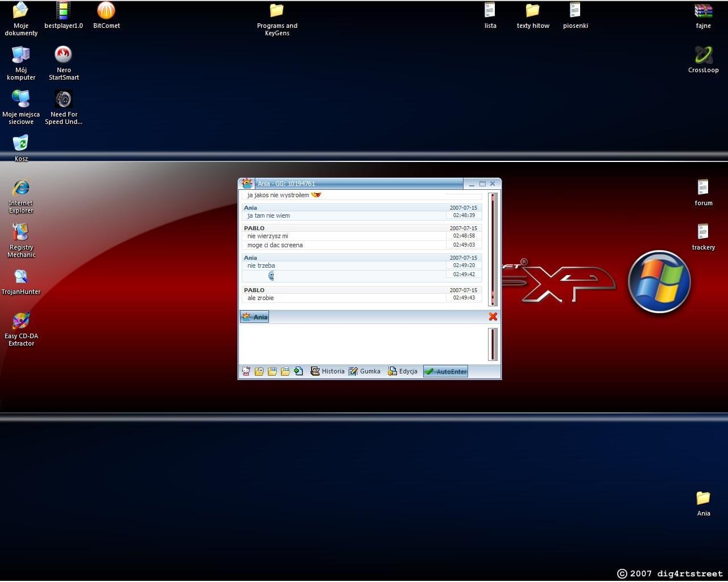The image size is (728, 582).
Task: Select message 'nie wierzysz mi'
Action: [267, 236]
